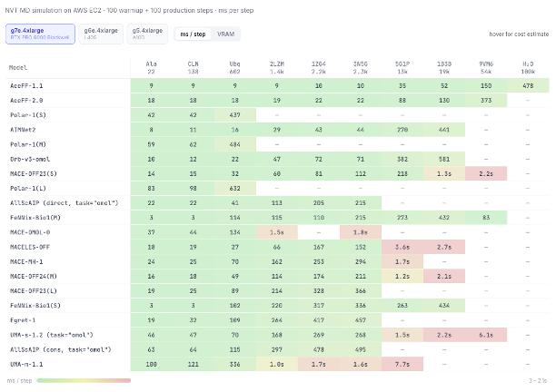Select the MACE-OFF23(L) model row label
The width and height of the screenshot is (556, 392).
(34, 290)
